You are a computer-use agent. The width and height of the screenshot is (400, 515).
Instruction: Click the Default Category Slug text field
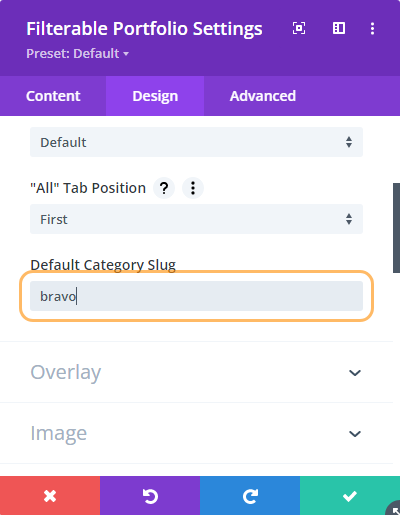click(196, 296)
